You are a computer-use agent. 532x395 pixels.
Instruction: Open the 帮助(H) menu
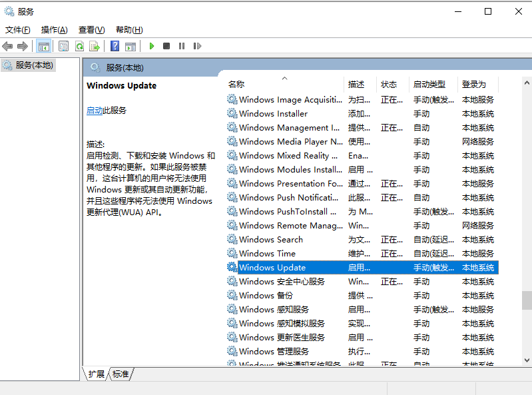[129, 30]
